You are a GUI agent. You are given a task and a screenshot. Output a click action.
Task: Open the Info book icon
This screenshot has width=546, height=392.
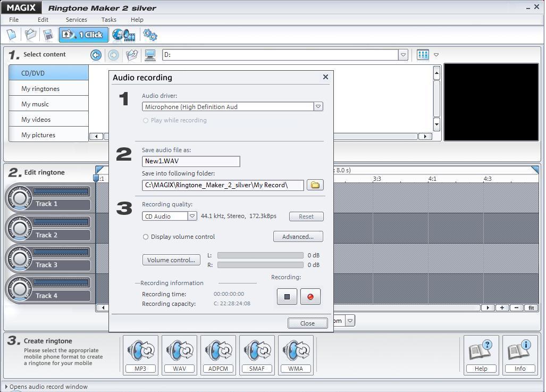(x=519, y=355)
